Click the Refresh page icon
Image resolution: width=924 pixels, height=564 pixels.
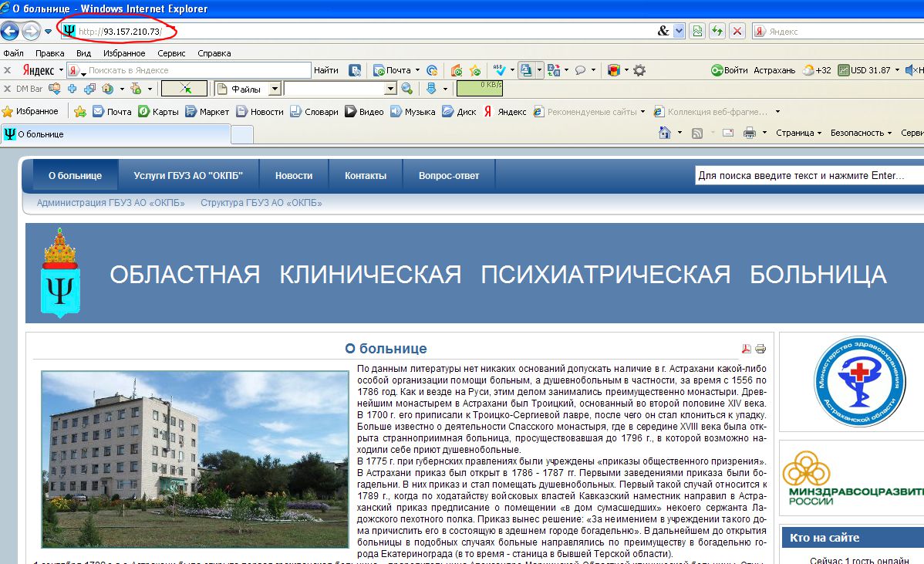pos(718,31)
